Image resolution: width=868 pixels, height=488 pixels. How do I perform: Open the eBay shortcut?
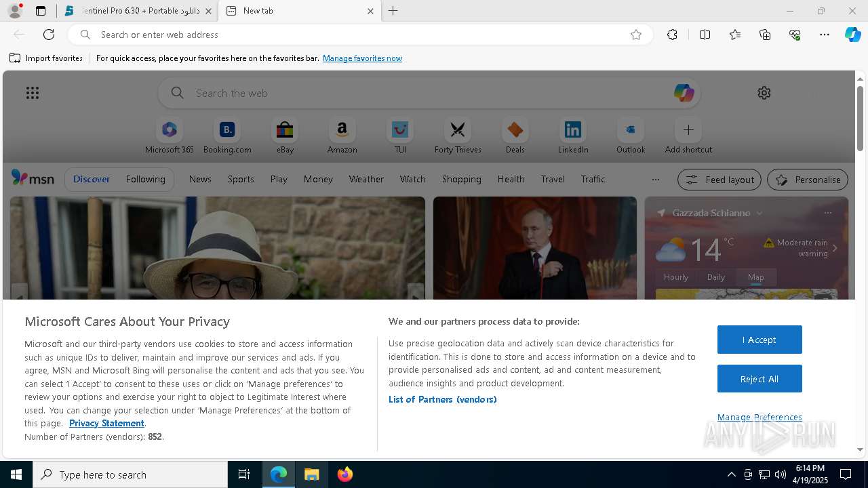click(285, 136)
